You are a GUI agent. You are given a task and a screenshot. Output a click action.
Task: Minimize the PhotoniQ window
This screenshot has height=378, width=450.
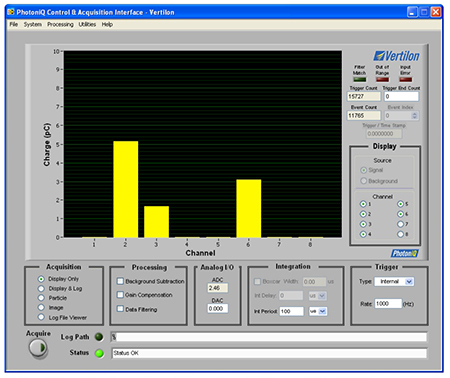412,12
